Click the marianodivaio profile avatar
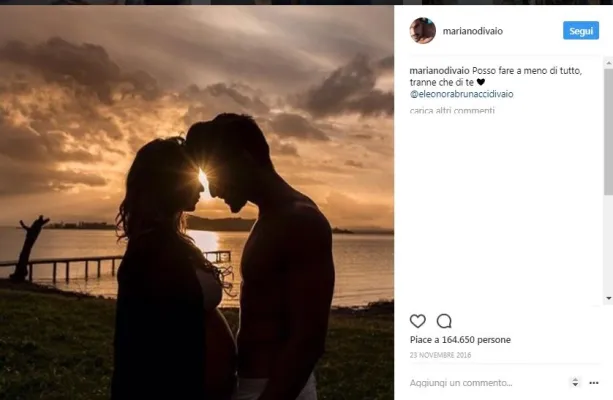This screenshot has height=400, width=613. click(x=423, y=30)
